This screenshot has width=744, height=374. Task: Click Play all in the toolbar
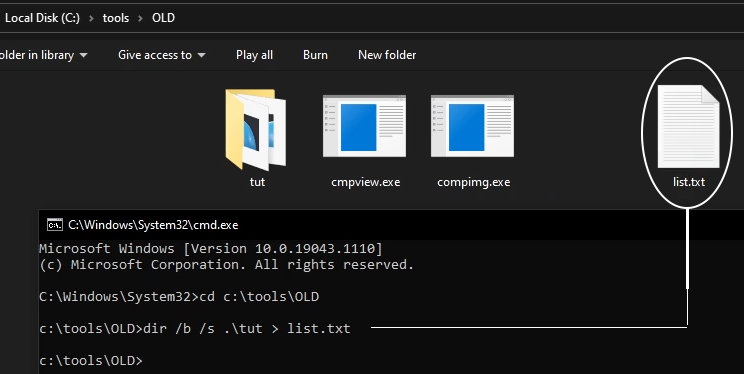click(x=254, y=55)
